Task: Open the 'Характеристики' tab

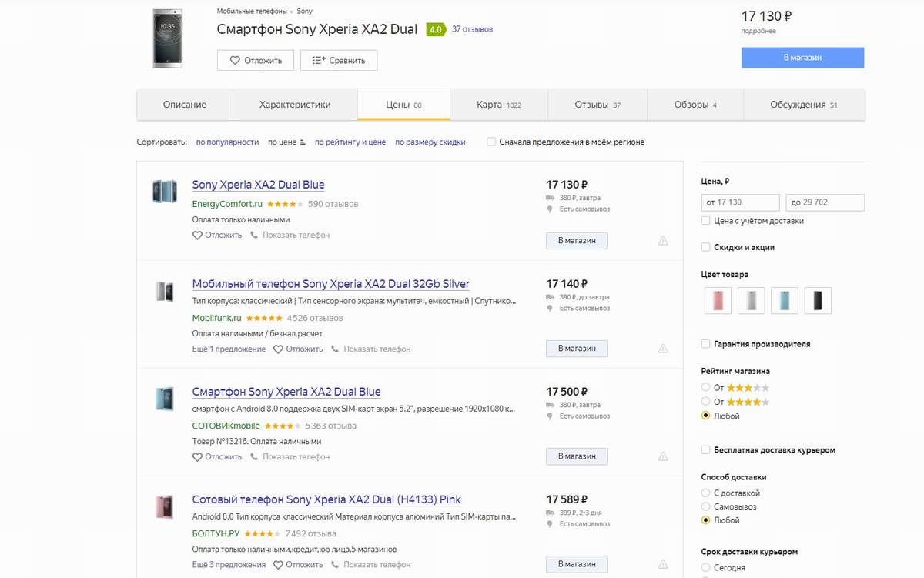Action: coord(295,105)
